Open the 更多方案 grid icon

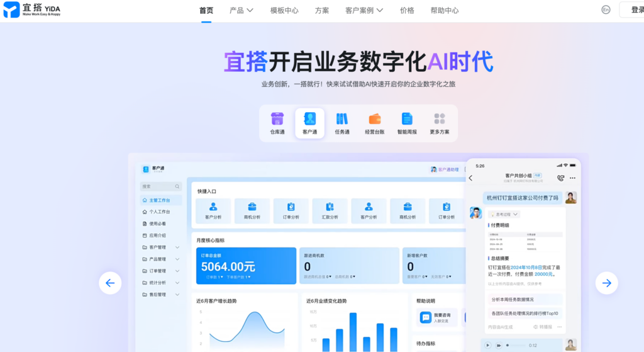(440, 123)
